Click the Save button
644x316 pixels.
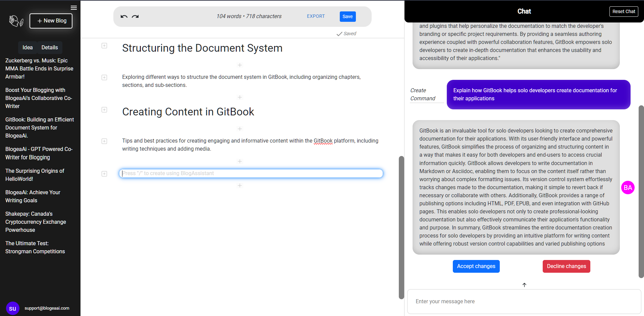(x=347, y=16)
